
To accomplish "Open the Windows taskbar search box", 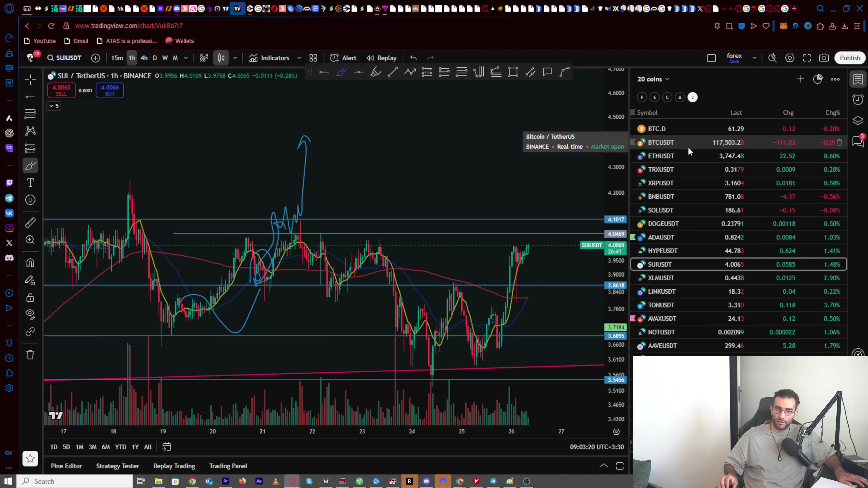I will (x=75, y=481).
